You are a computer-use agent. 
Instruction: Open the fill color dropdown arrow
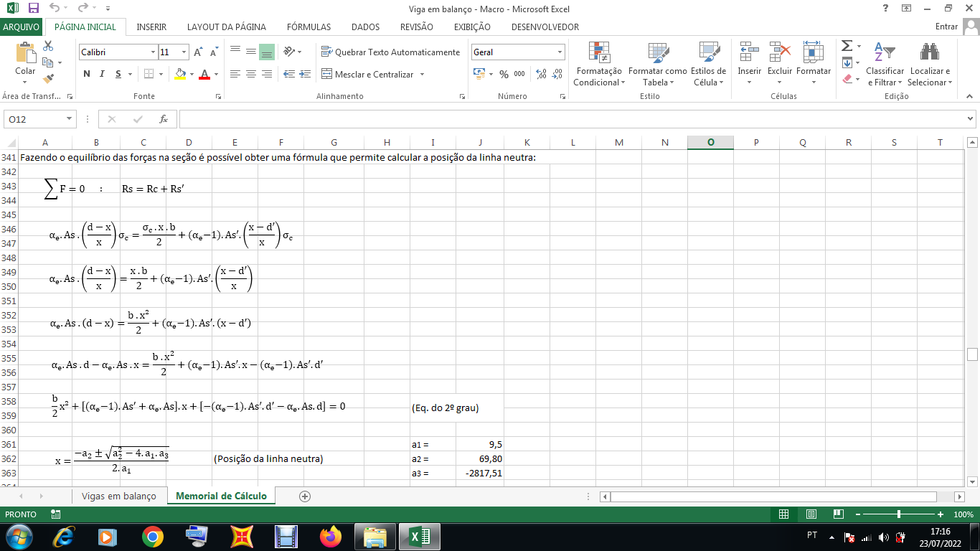point(192,74)
